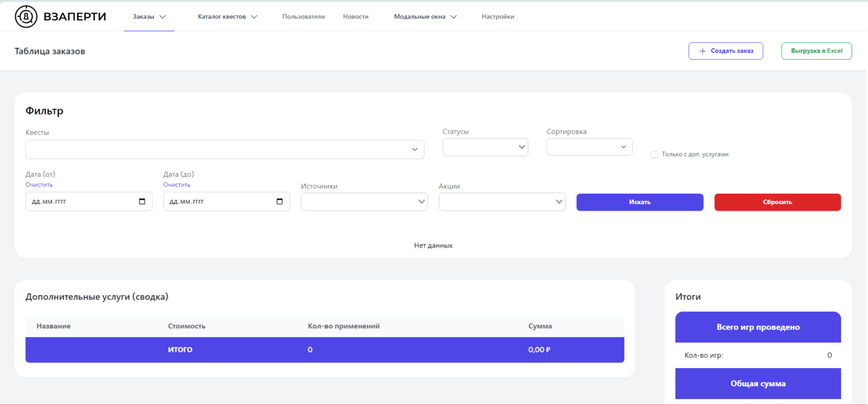Open calendar picker for Дата (до)

[280, 202]
